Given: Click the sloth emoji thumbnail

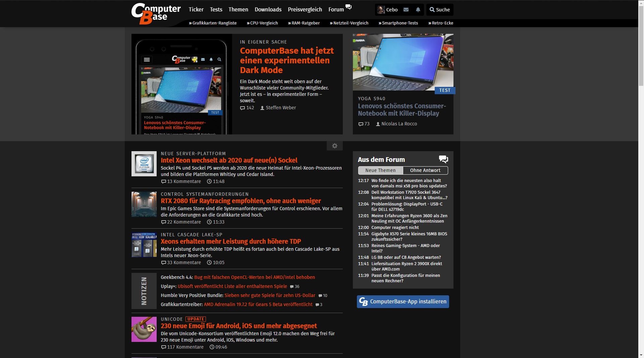Looking at the screenshot, I should [x=144, y=329].
